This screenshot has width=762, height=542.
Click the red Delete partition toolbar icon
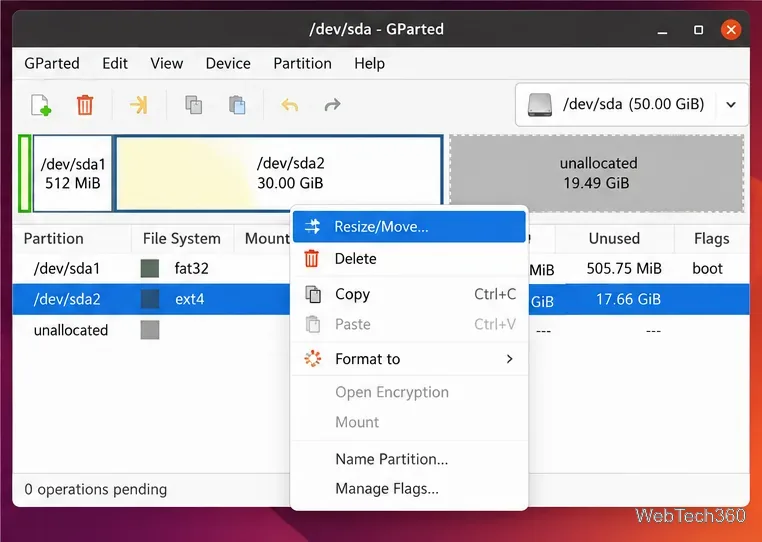point(85,105)
